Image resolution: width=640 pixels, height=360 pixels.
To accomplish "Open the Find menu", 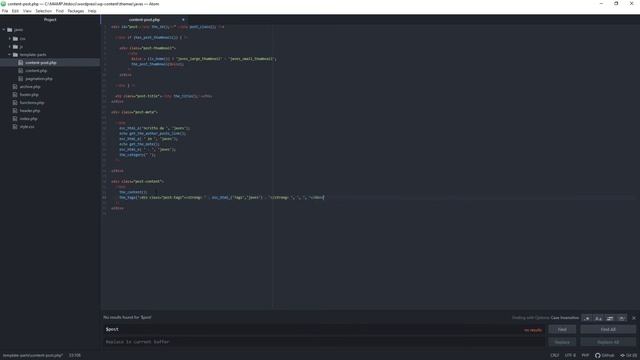I will coord(60,11).
